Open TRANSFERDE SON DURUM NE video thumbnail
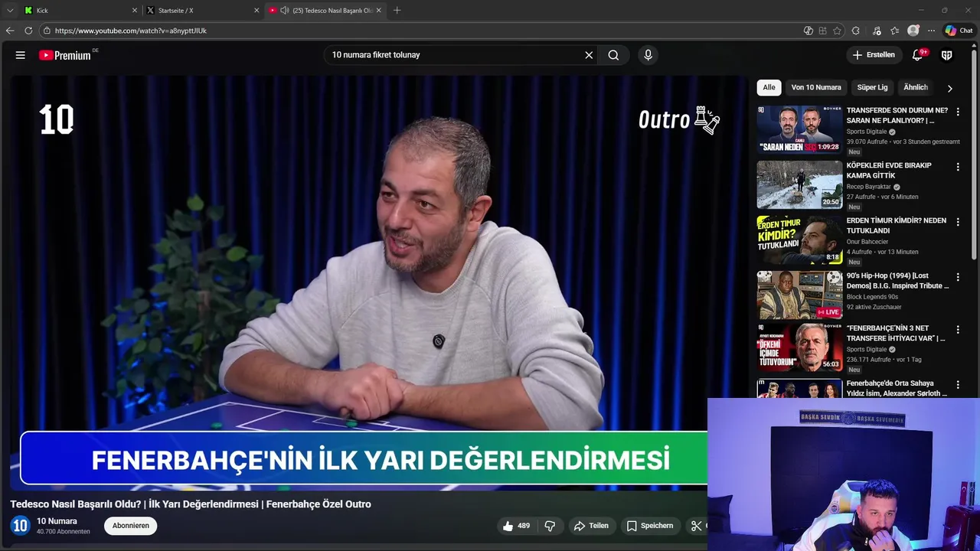 [799, 129]
